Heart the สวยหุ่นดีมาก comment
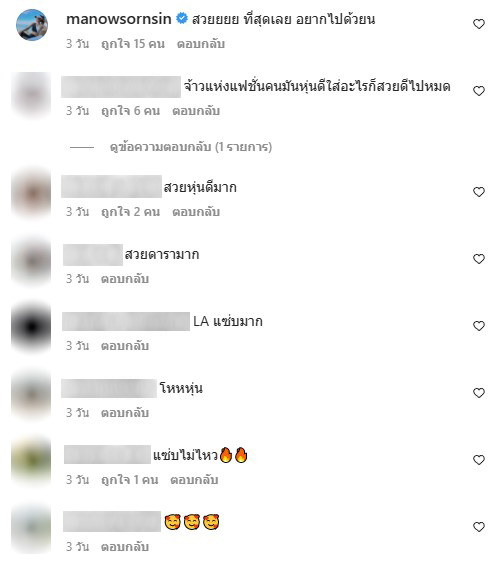 pyautogui.click(x=479, y=192)
